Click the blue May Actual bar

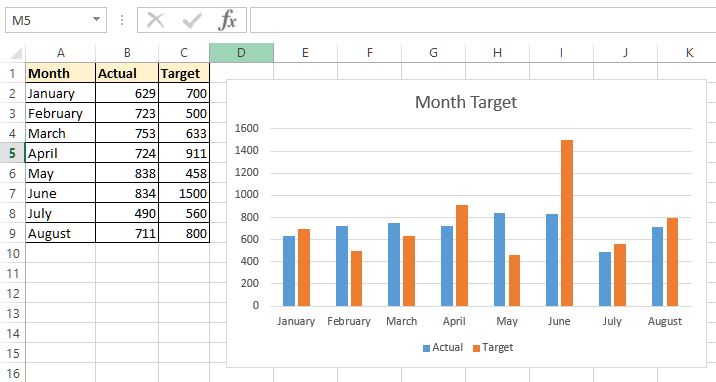pos(499,259)
